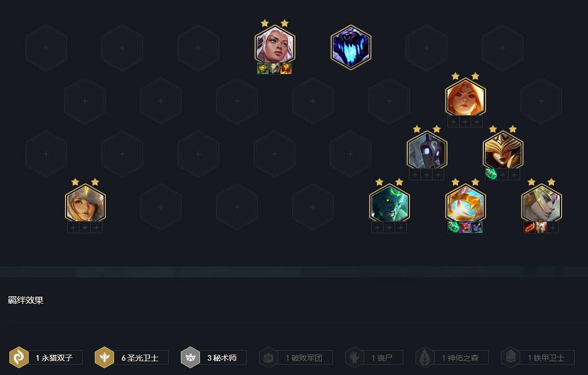Open the 6 圣光卫士 trait badge
The image size is (588, 375).
[x=132, y=357]
